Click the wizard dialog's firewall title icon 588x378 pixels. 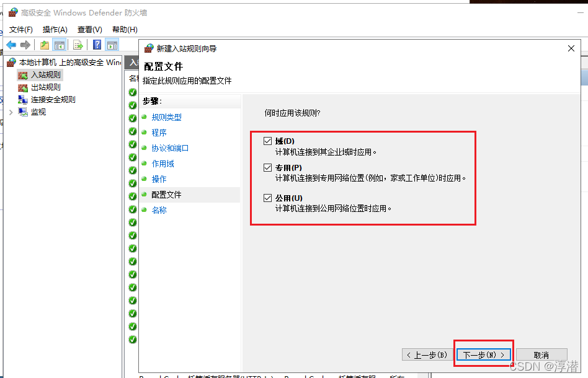[149, 48]
